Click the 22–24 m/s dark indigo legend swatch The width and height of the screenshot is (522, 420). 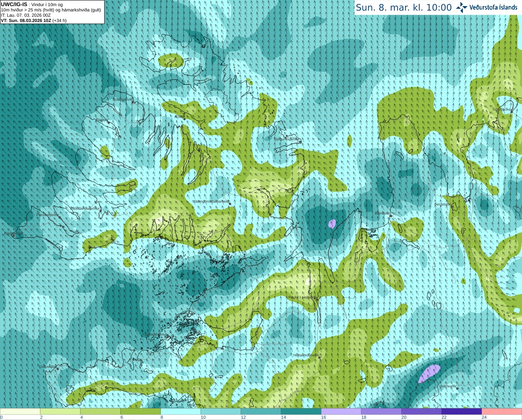coord(462,411)
